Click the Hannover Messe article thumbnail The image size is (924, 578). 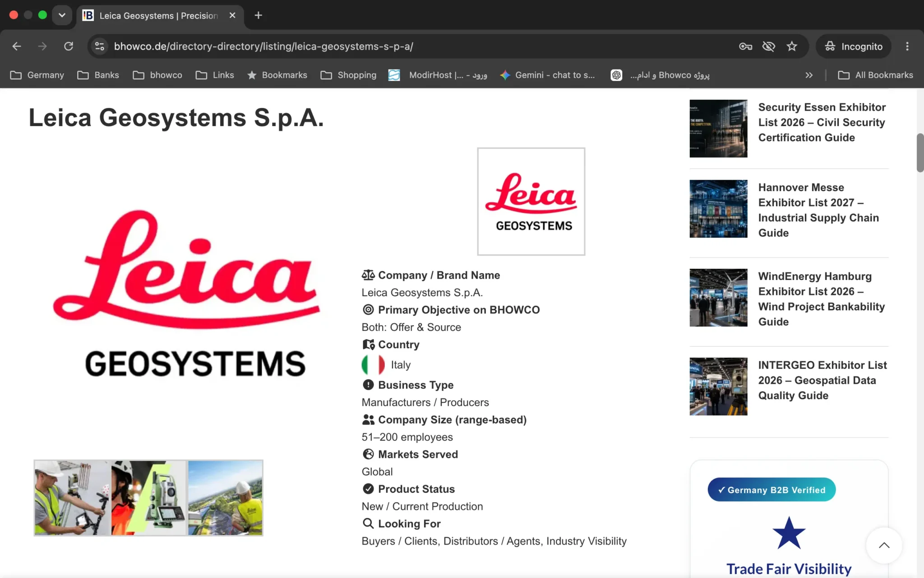click(x=718, y=209)
